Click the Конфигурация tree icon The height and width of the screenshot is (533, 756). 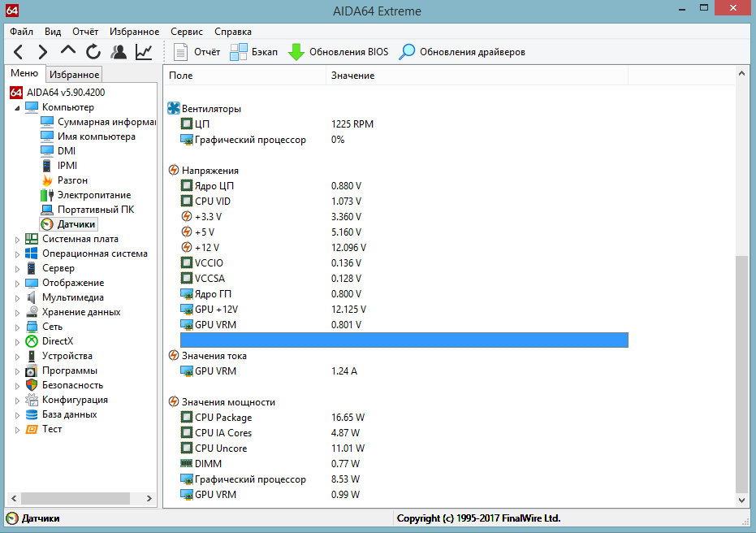pyautogui.click(x=32, y=400)
